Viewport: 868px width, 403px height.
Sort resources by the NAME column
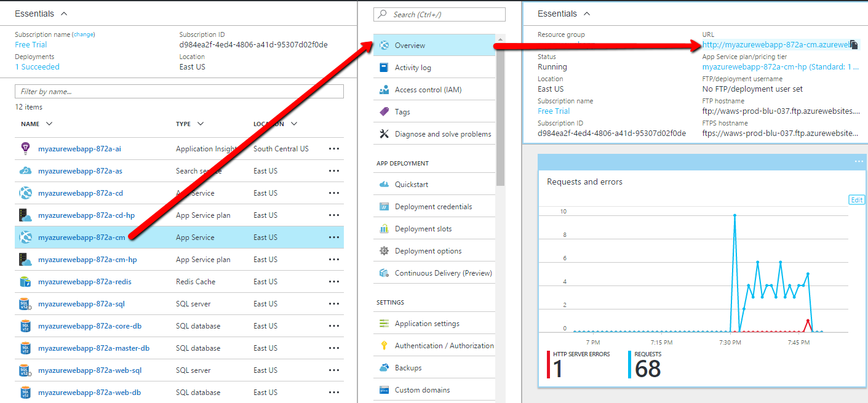point(37,124)
